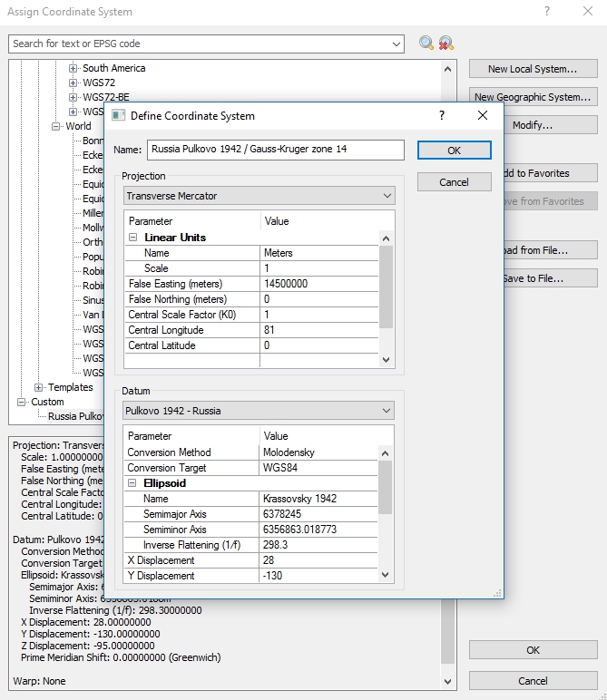This screenshot has height=700, width=607.
Task: Click the help question mark in Assign Coordinate System
Action: click(547, 12)
